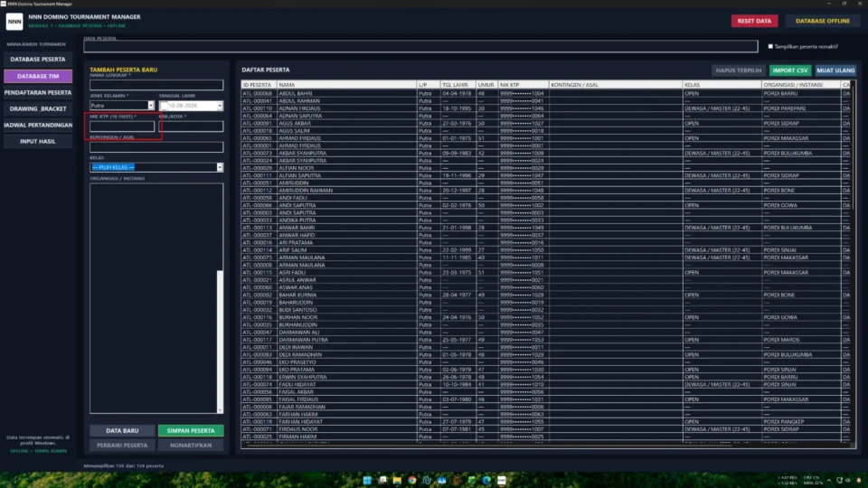Open notification bell in system tray
868x488 pixels.
tap(859, 480)
